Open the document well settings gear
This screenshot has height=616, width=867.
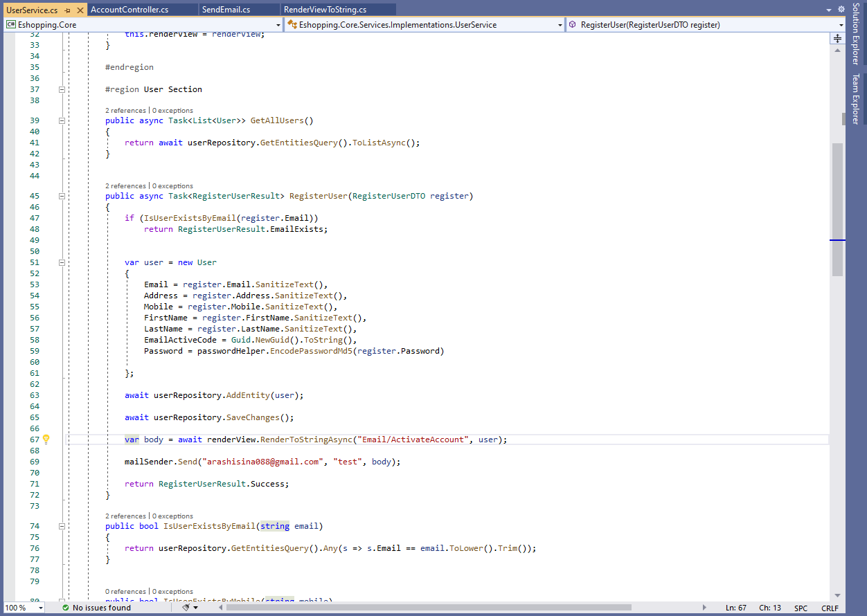coord(840,10)
